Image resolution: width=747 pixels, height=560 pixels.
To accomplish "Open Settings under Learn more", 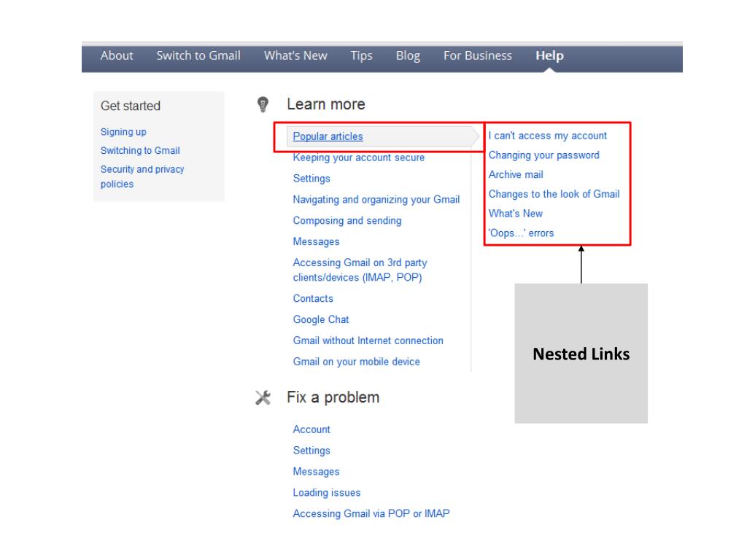I will [x=311, y=179].
